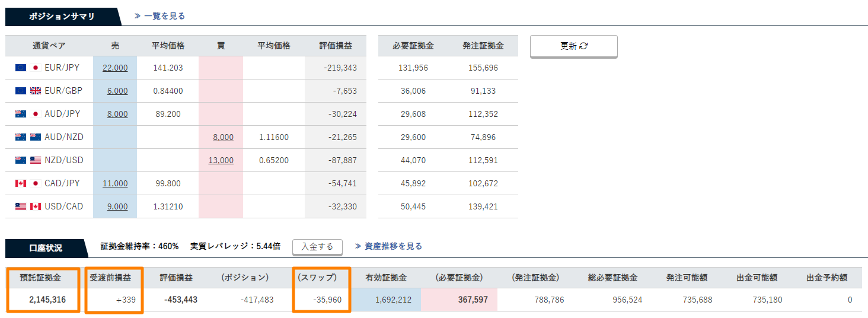Click the US flag in NZD/USD row
This screenshot has height=318, width=868.
coord(36,160)
